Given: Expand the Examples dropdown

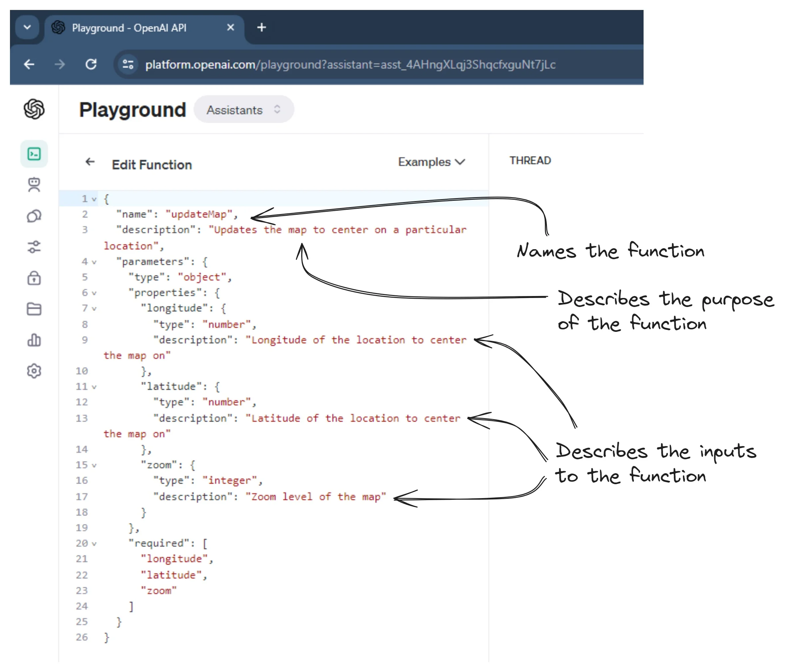Looking at the screenshot, I should 431,162.
